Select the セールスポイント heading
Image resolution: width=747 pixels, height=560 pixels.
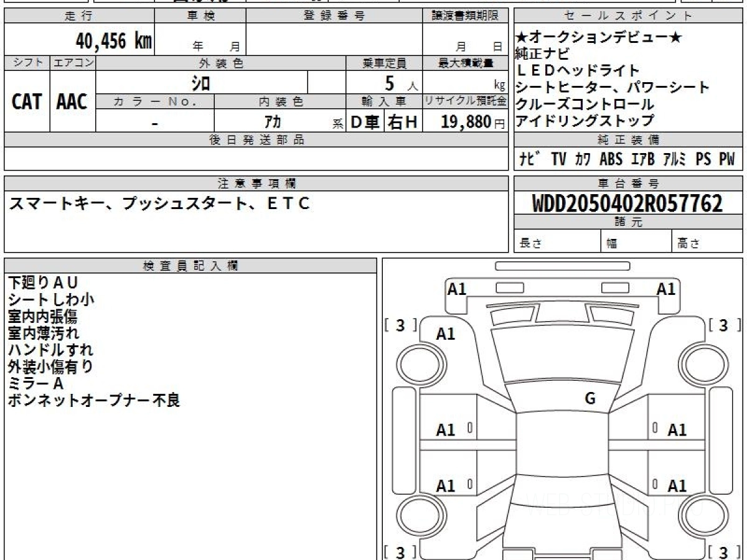coord(628,16)
